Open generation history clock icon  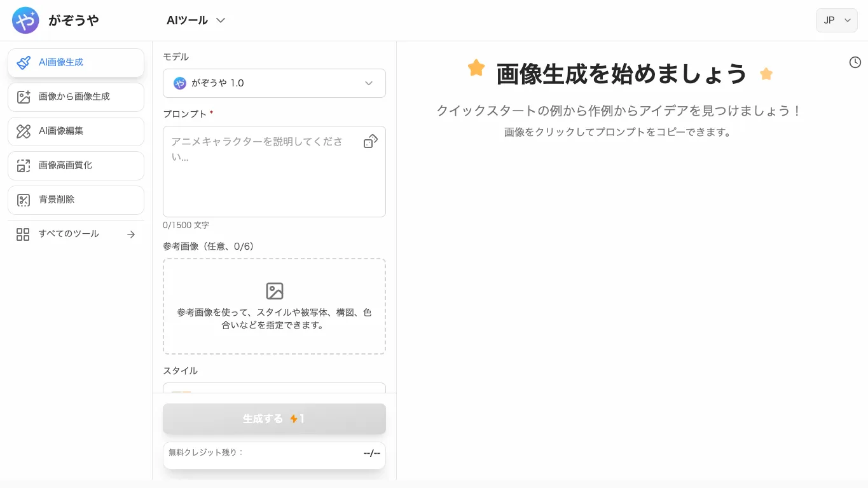tap(855, 62)
